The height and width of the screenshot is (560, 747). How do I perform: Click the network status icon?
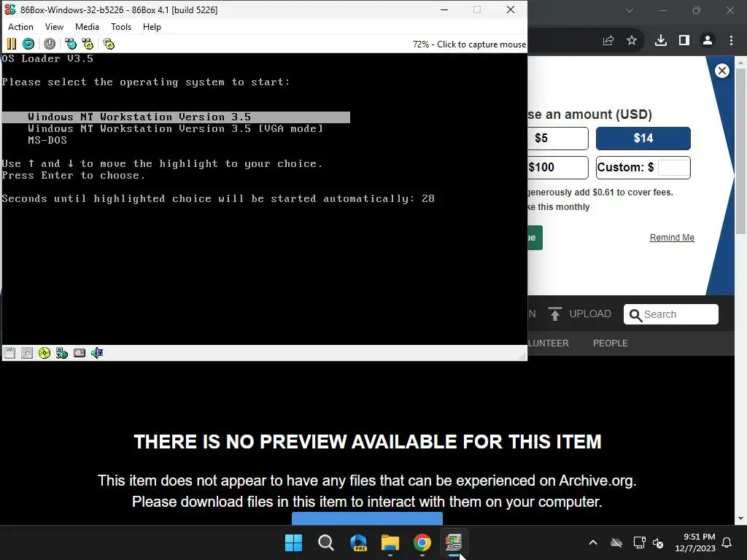point(62,353)
